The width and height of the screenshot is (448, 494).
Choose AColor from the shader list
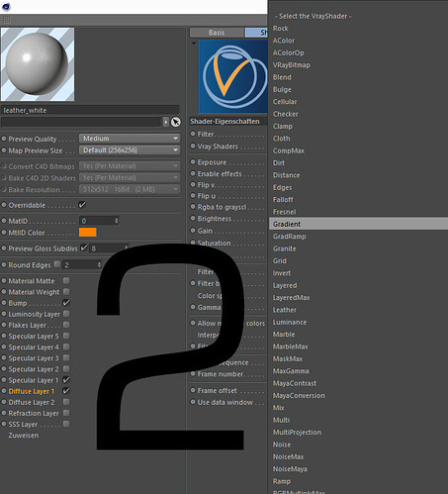pyautogui.click(x=284, y=41)
